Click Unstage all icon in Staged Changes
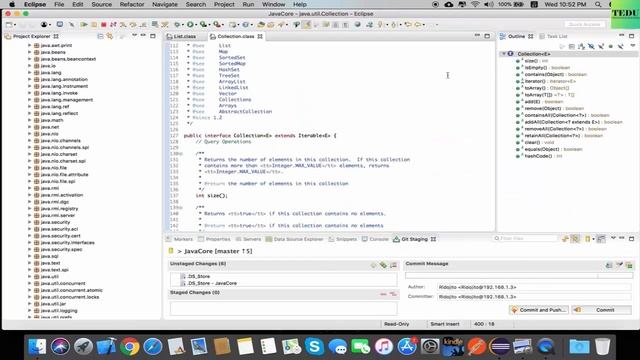This screenshot has height=360, width=640. pos(393,294)
